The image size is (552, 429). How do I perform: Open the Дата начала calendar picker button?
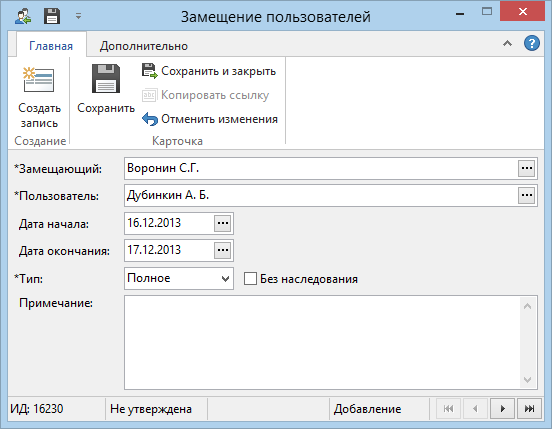pos(222,223)
